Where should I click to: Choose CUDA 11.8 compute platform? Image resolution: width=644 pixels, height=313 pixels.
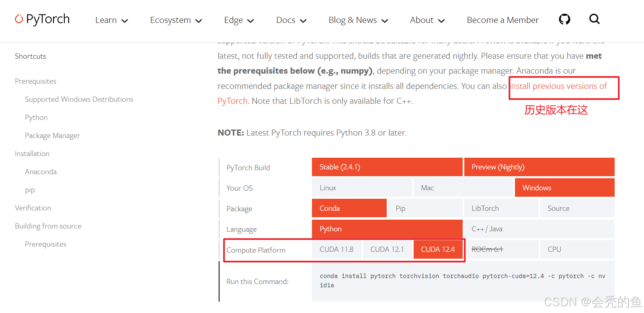336,249
